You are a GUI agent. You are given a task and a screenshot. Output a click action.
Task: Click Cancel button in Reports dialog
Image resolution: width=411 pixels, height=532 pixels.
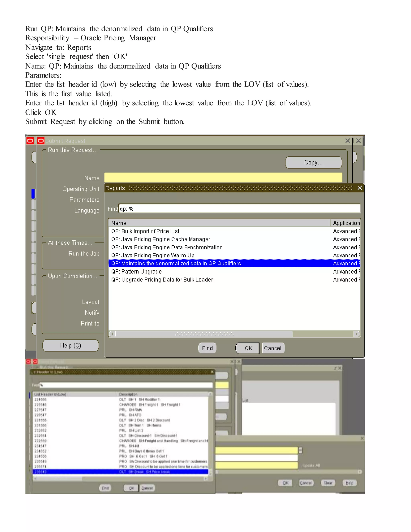(273, 348)
